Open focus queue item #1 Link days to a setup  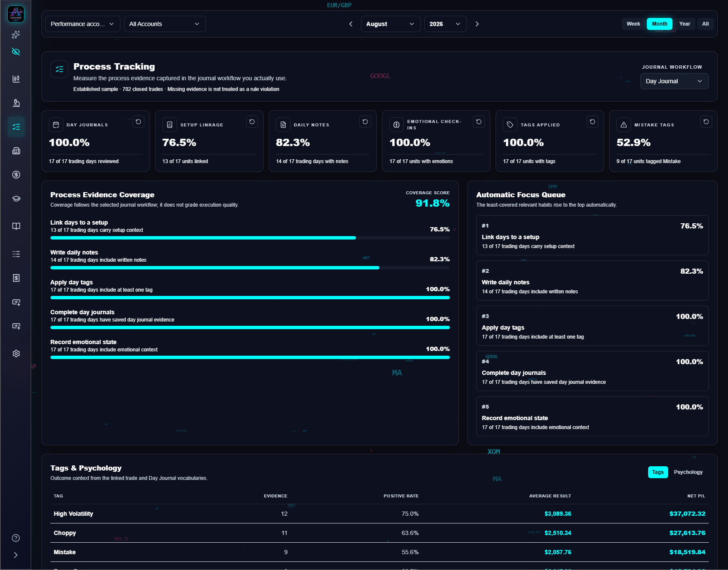pyautogui.click(x=592, y=235)
